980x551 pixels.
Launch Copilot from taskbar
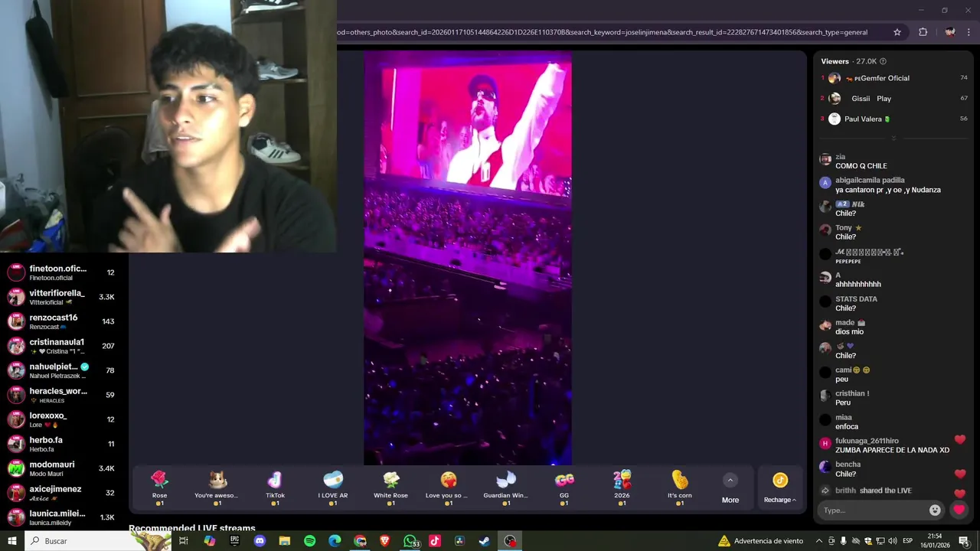pos(209,541)
